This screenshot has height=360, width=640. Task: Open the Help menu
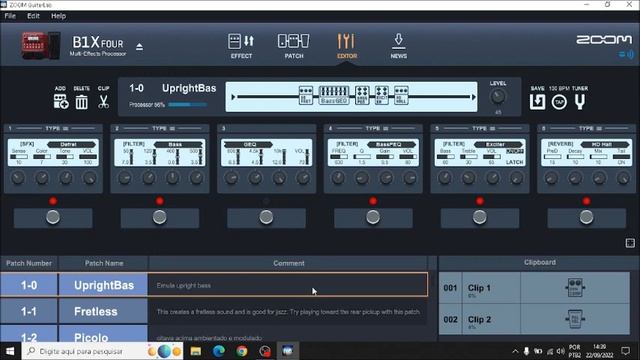click(58, 16)
